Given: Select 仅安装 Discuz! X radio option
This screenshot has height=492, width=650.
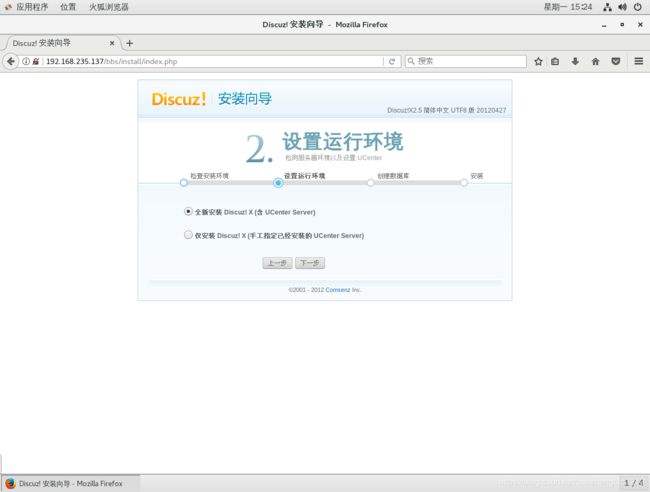Looking at the screenshot, I should coord(188,235).
